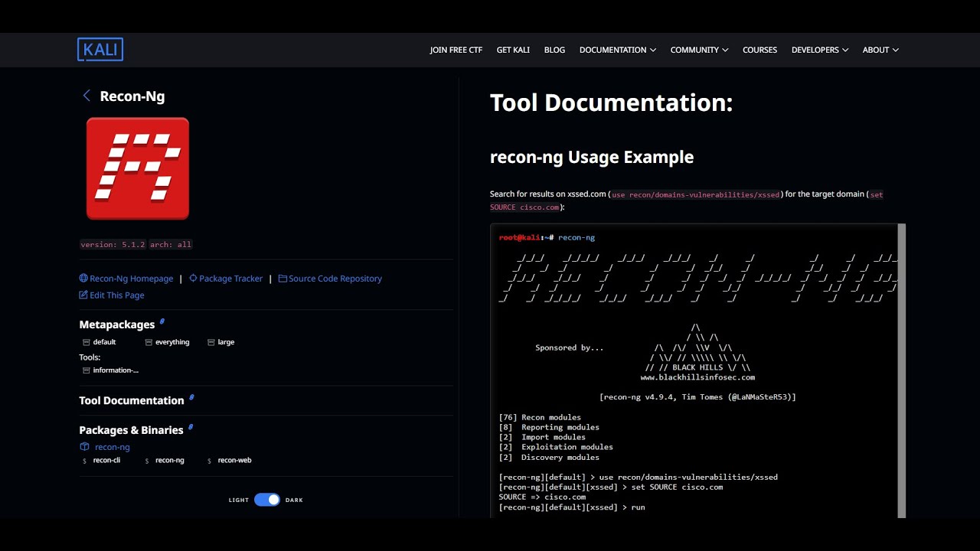Click the 'Tool Documentation:' main heading
Screen dimensions: 980x551
[612, 103]
